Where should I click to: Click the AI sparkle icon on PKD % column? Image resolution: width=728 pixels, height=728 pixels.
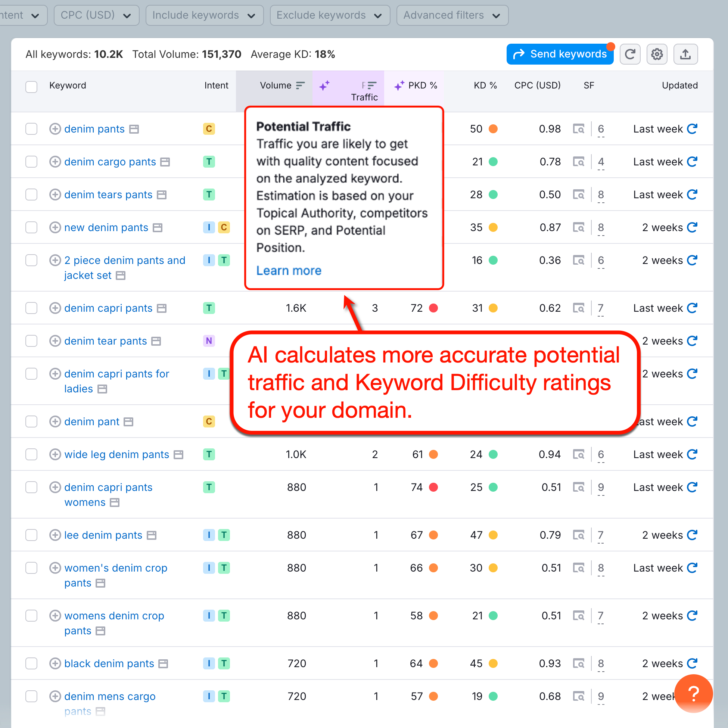[x=399, y=85]
